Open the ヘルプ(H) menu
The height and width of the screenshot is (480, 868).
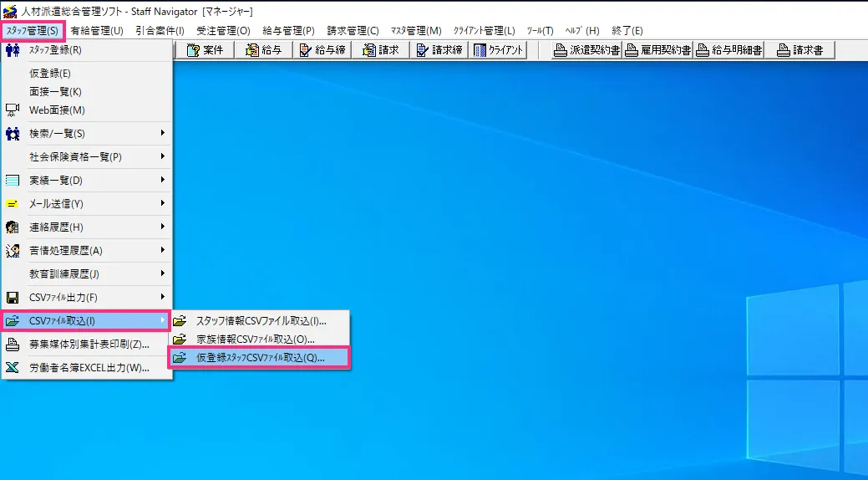[582, 31]
